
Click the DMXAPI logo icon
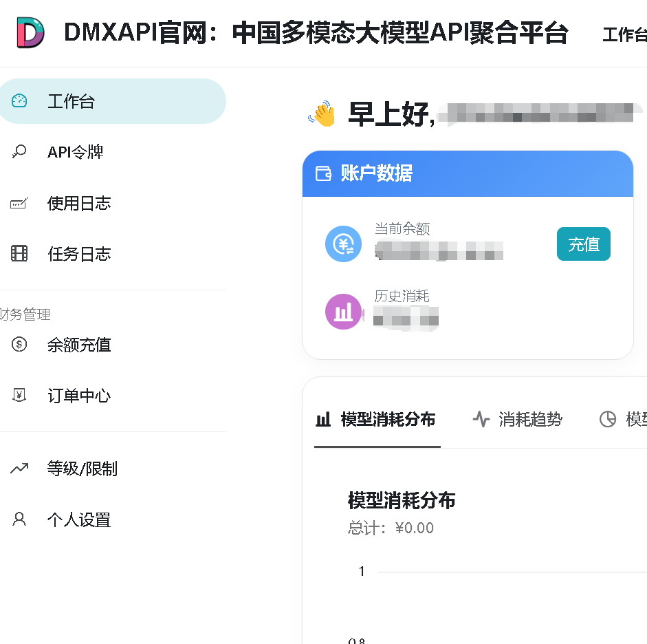(x=30, y=32)
